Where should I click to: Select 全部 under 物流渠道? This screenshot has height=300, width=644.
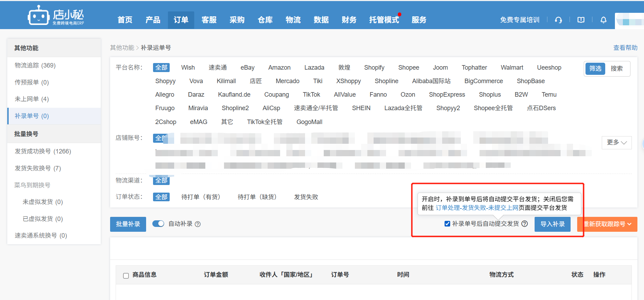(161, 180)
